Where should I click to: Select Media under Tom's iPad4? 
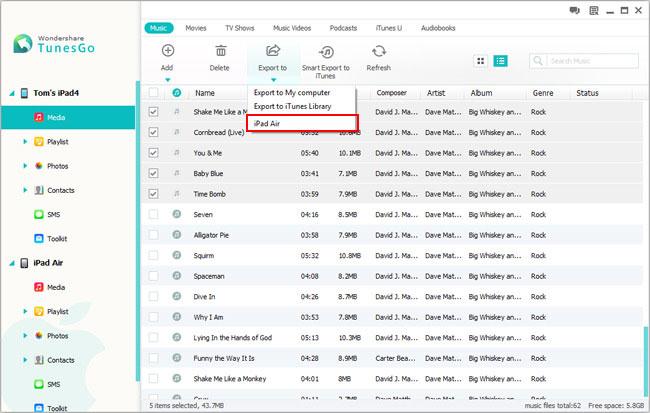point(68,117)
